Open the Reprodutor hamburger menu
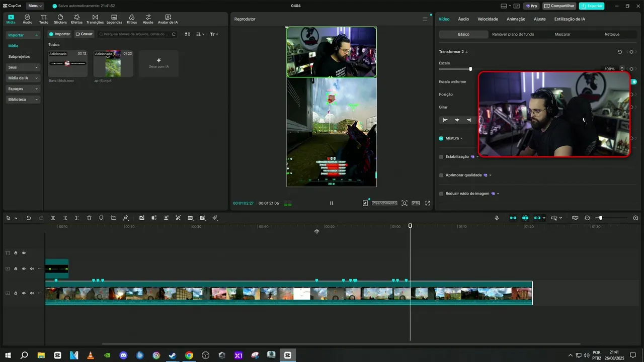The image size is (644, 362). click(425, 19)
